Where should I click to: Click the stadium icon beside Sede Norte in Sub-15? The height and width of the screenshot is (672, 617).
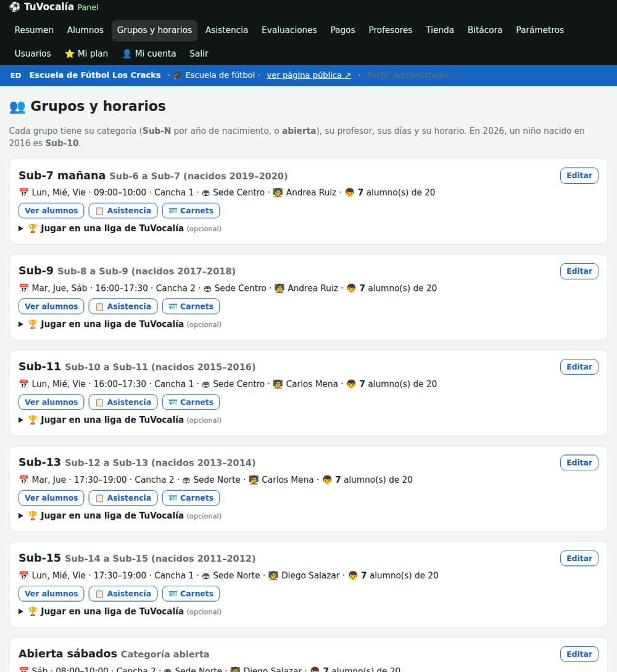pos(206,576)
